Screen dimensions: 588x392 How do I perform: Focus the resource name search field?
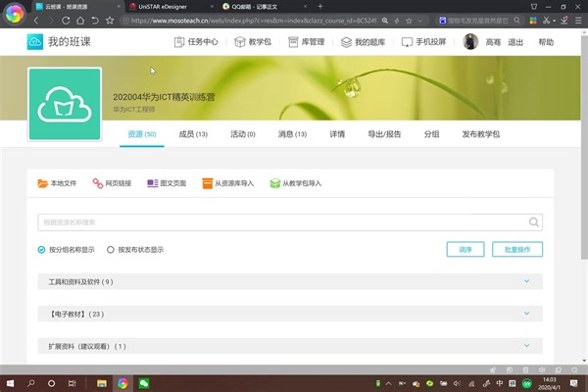coord(290,222)
